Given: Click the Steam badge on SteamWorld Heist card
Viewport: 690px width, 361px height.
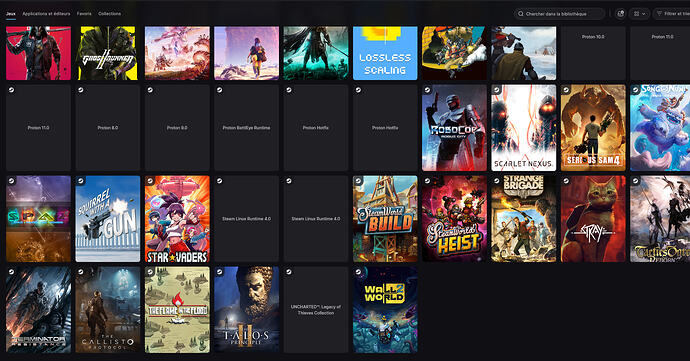Looking at the screenshot, I should (x=427, y=180).
